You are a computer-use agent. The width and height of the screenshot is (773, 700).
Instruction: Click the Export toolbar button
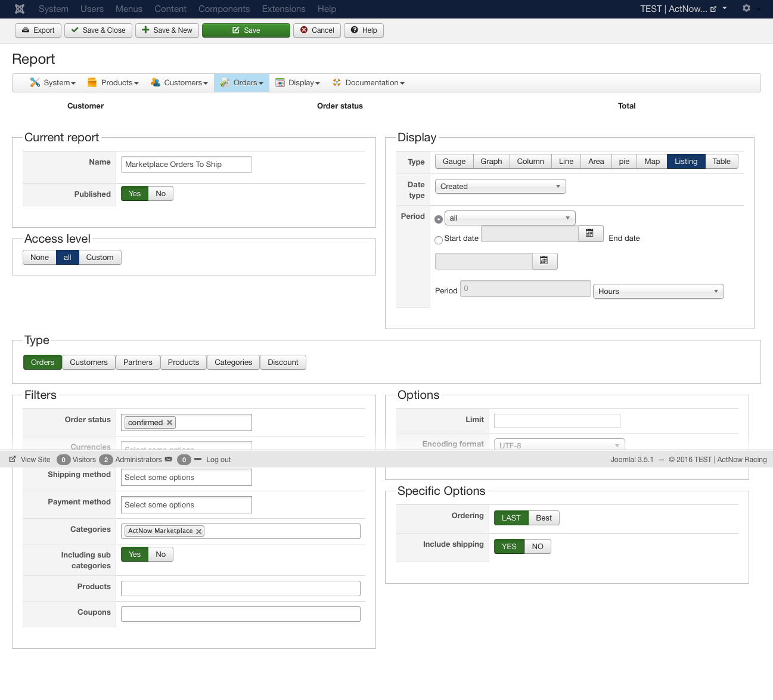[x=38, y=30]
